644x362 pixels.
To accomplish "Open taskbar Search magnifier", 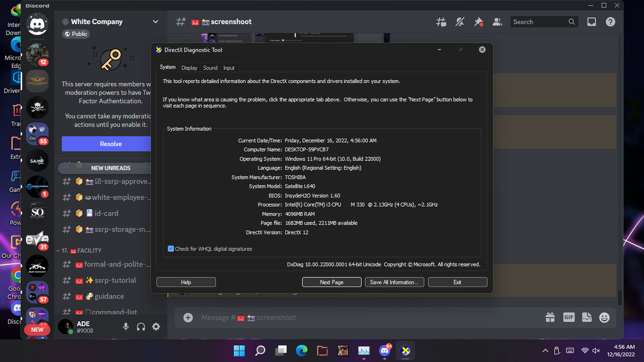I will [x=260, y=350].
